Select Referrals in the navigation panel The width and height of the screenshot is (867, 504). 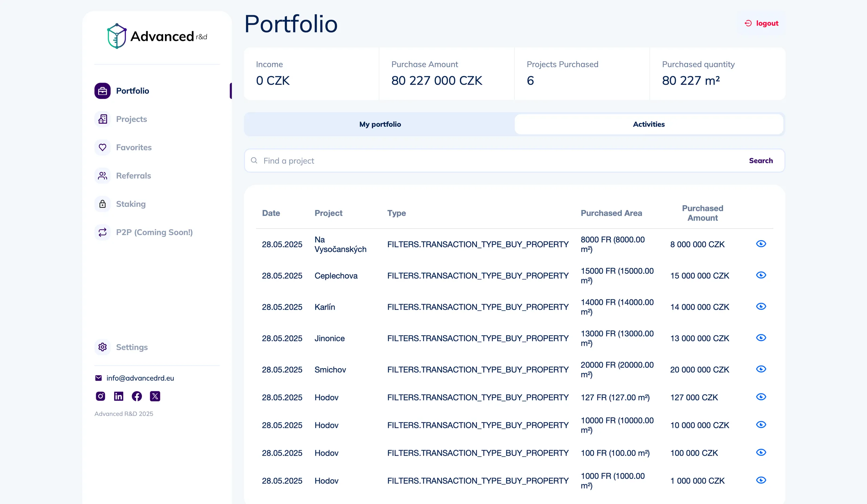pos(133,175)
